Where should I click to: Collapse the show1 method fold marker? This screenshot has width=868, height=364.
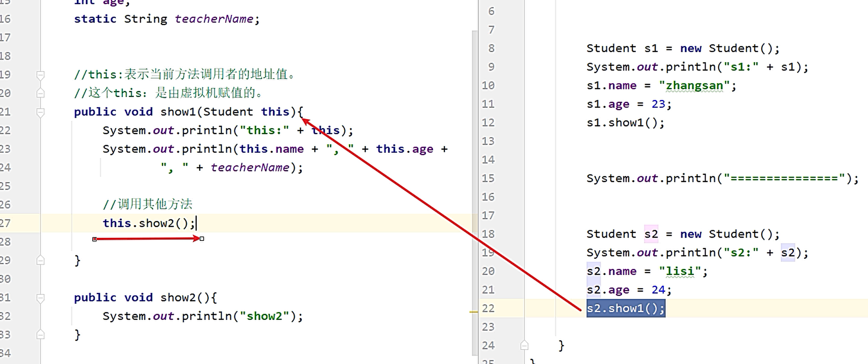(x=40, y=112)
